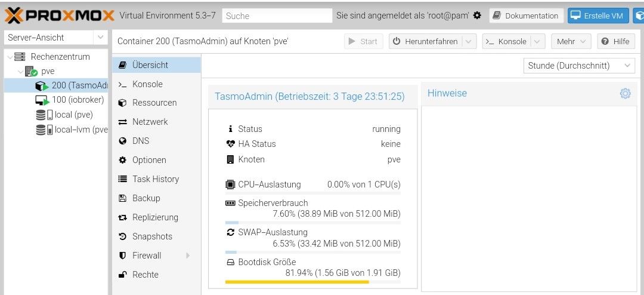This screenshot has height=295, width=644.
Task: Open the Backup section
Action: [x=156, y=198]
